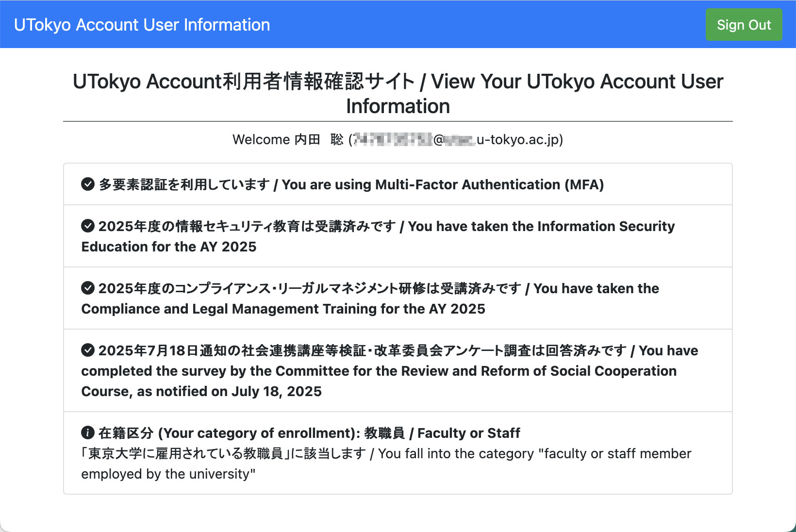
Task: Click the 多要素認証を利用しています Japanese text
Action: coord(184,185)
